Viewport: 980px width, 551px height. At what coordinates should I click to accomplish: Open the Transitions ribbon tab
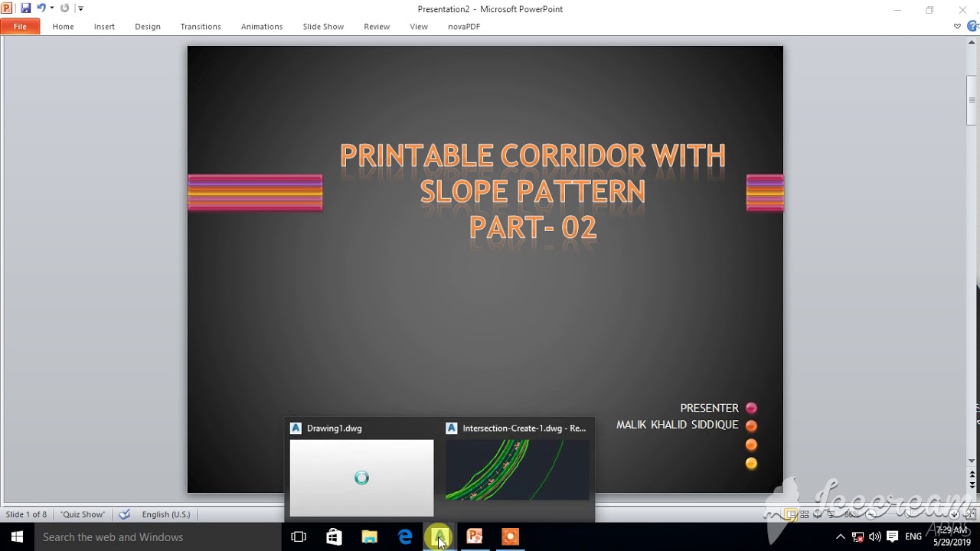pos(201,27)
